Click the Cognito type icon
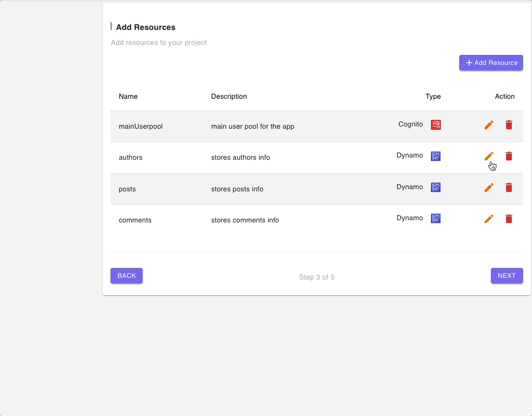Image resolution: width=532 pixels, height=416 pixels. pyautogui.click(x=435, y=125)
